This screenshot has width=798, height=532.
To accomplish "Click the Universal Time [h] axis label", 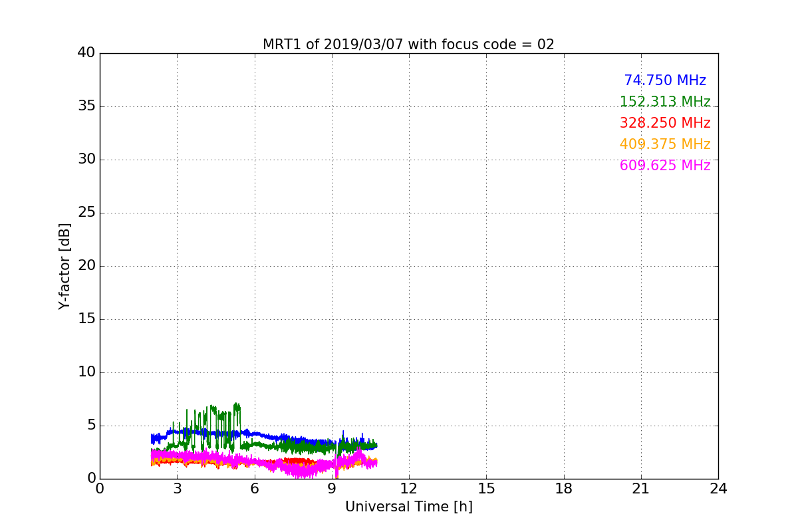I will [x=408, y=507].
